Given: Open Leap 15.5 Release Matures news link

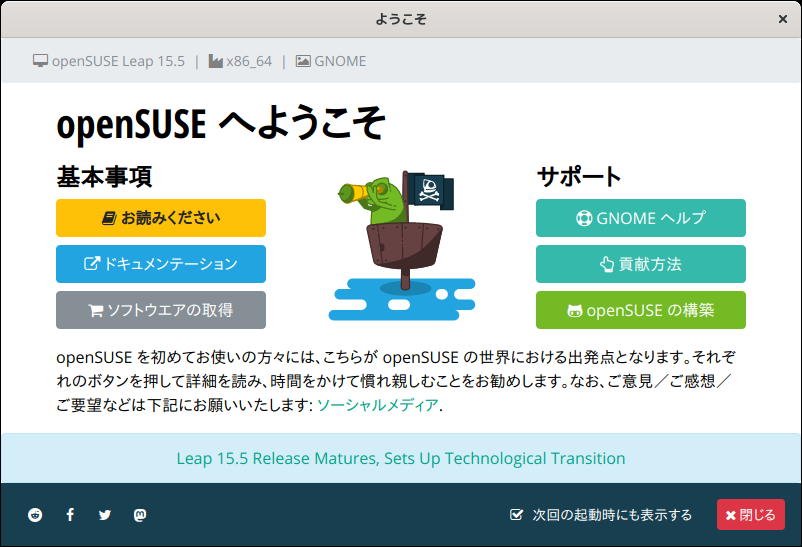Looking at the screenshot, I should click(401, 458).
